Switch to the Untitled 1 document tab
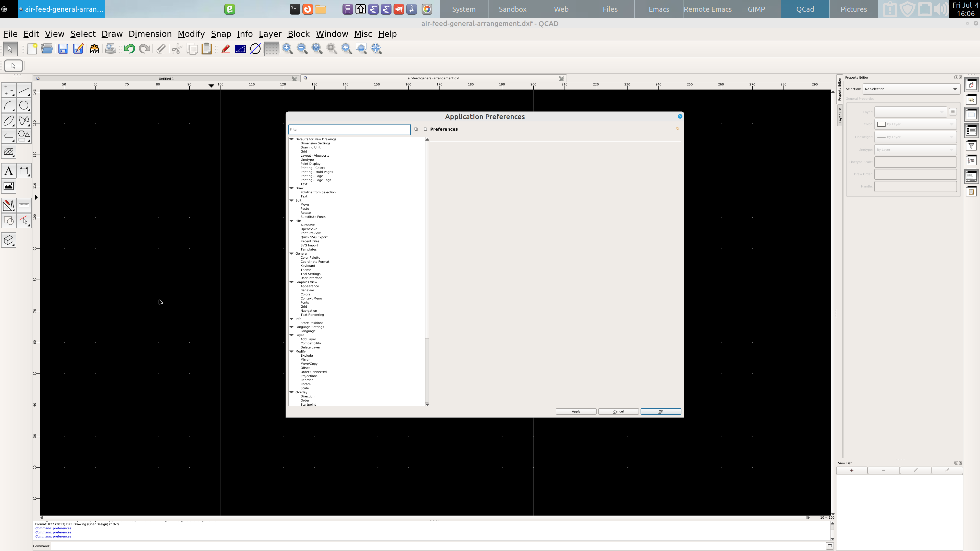The height and width of the screenshot is (551, 980). tap(166, 79)
